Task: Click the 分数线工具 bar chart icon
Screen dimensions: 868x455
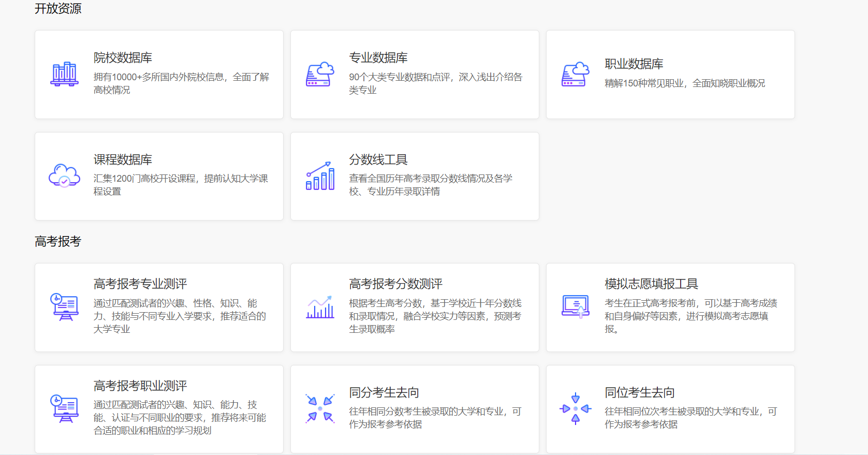Action: pyautogui.click(x=320, y=176)
